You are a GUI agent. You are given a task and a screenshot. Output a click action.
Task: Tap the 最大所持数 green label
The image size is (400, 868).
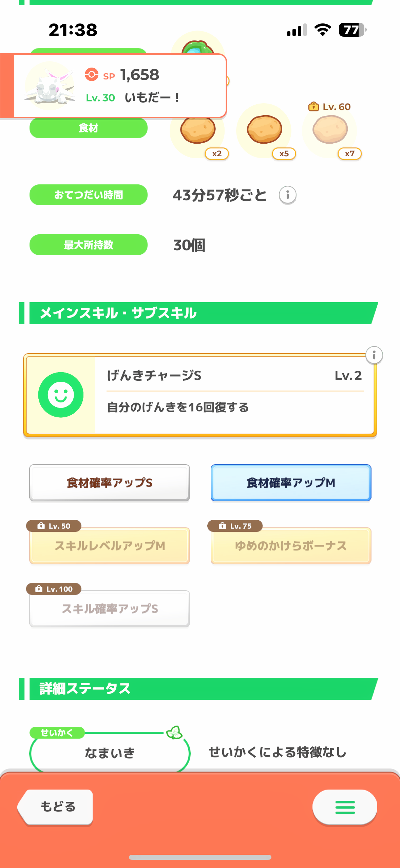tap(88, 245)
